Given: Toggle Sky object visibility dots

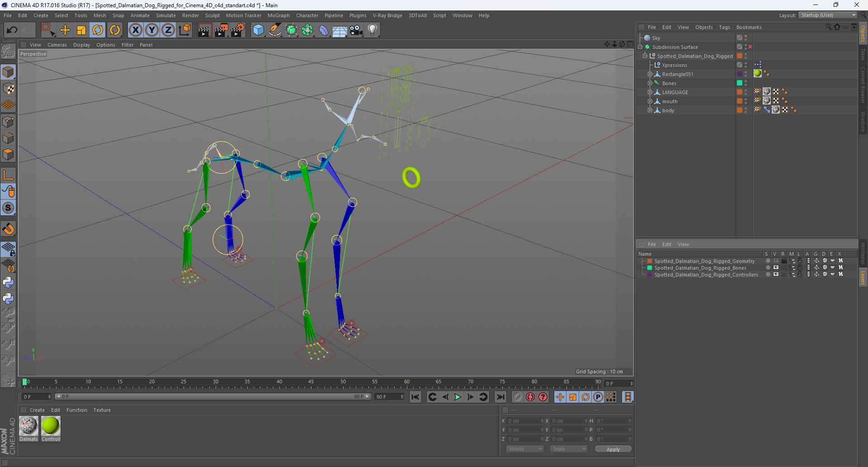Looking at the screenshot, I should (x=745, y=38).
